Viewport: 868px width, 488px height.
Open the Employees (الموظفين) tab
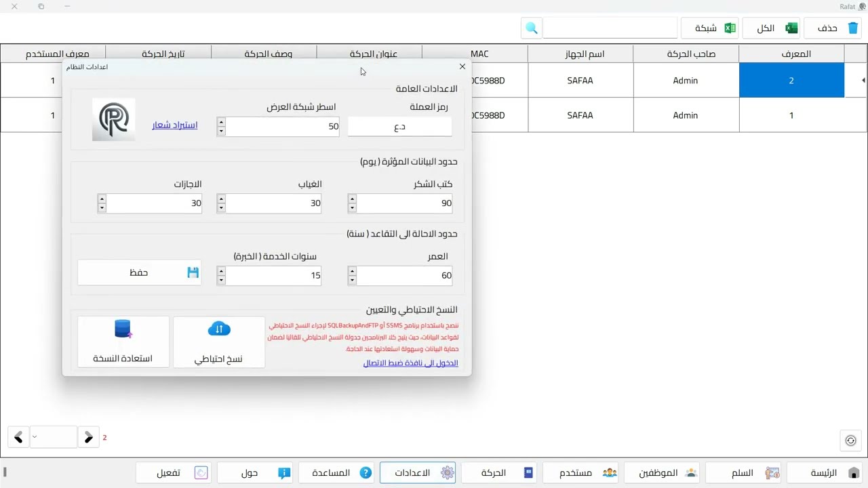662,473
